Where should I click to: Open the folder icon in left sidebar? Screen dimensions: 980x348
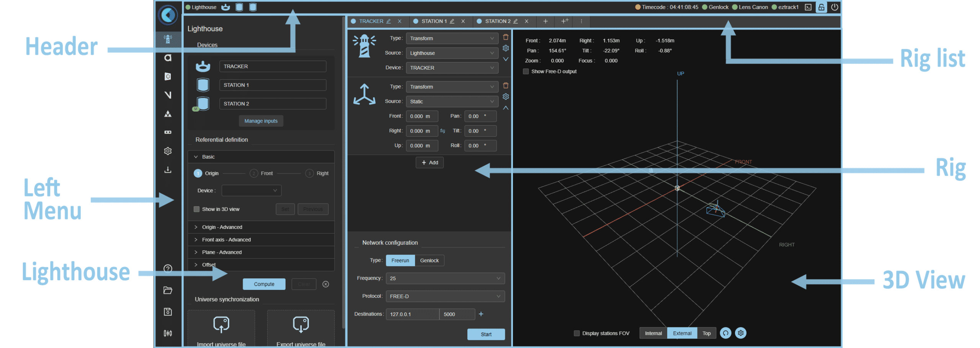pos(168,290)
